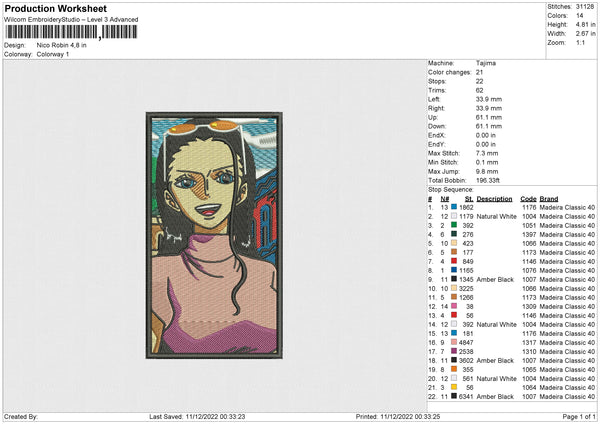This screenshot has height=424, width=600.
Task: Click stitch count '4847' in row 16
Action: (466, 342)
